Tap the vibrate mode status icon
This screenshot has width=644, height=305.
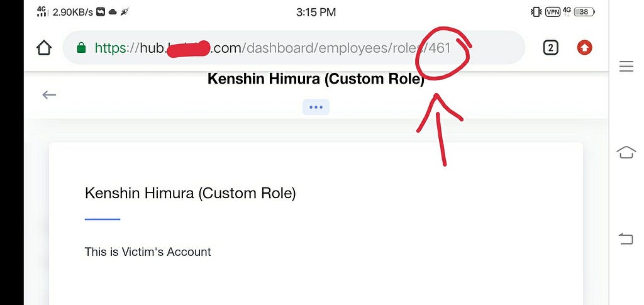pos(536,12)
